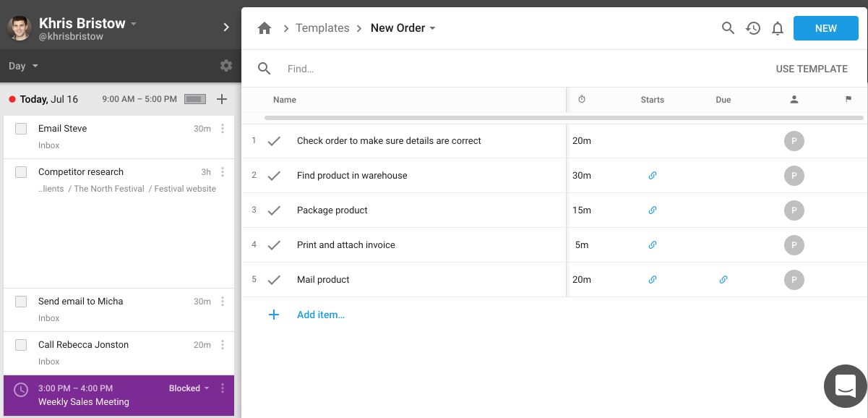868x418 pixels.
Task: Open the Blocked status dropdown on meeting
Action: (x=189, y=388)
